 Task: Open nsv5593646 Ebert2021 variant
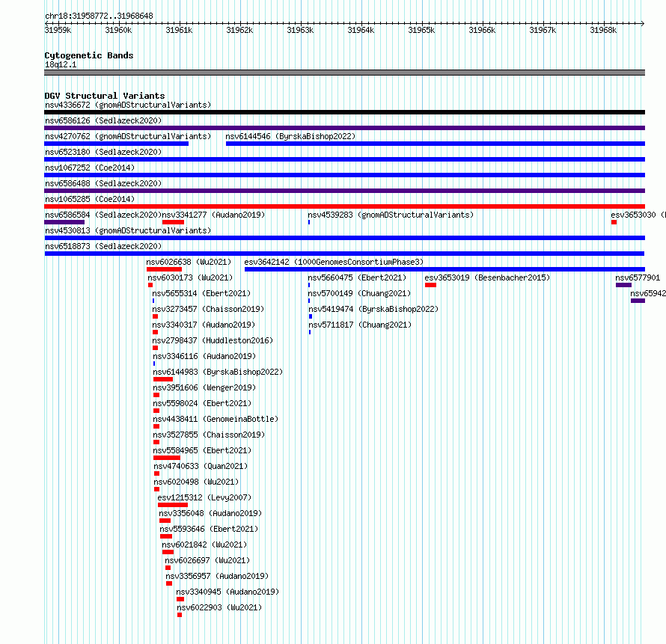point(209,529)
